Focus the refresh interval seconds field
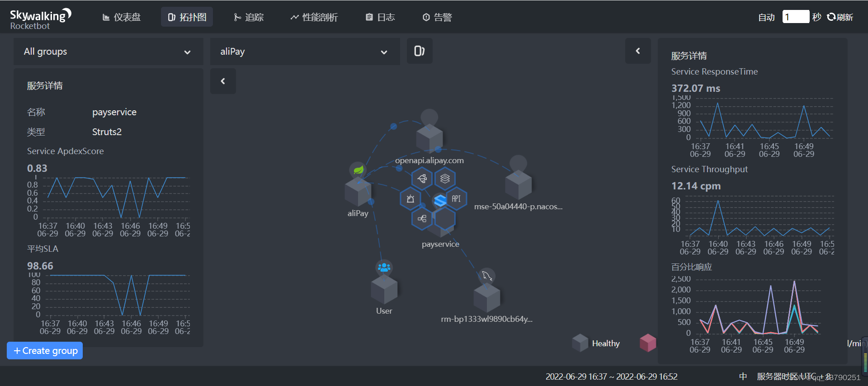The height and width of the screenshot is (386, 868). (x=796, y=17)
